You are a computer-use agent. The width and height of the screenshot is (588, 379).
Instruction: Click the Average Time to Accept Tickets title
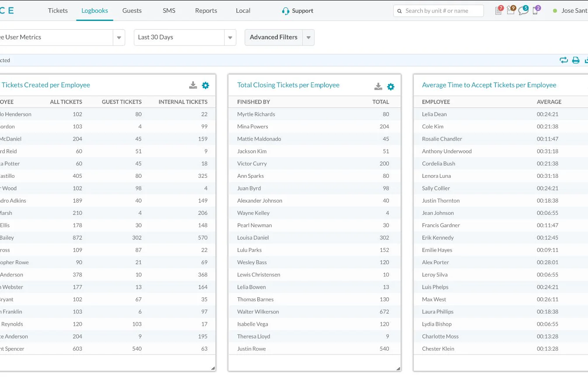pos(489,85)
